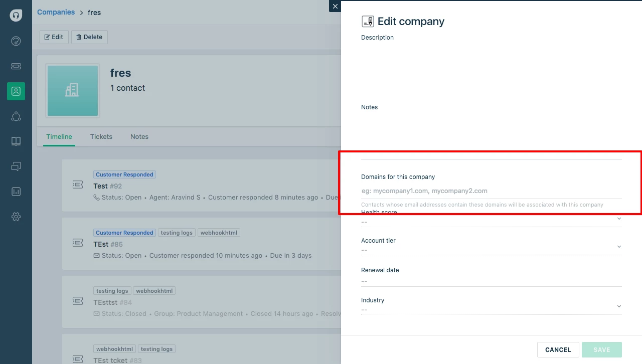Go to Companies breadcrumb link
The width and height of the screenshot is (642, 364).
(x=56, y=12)
